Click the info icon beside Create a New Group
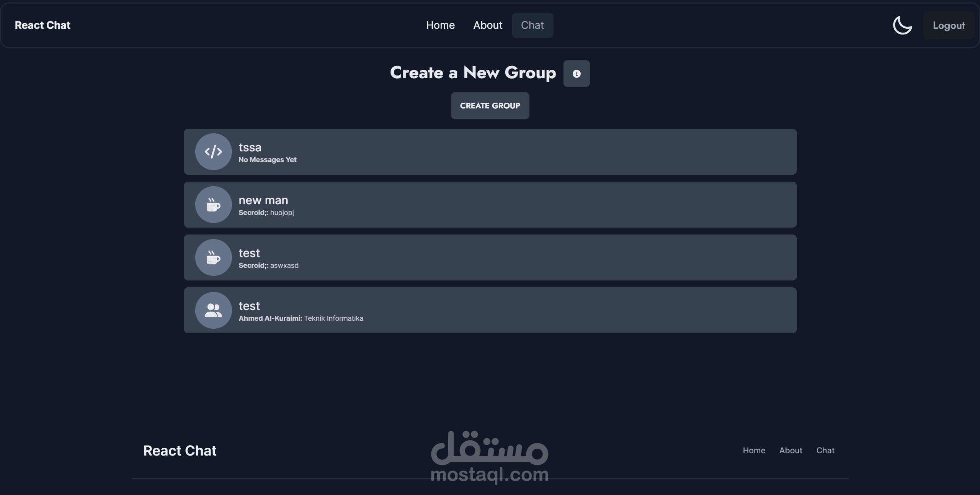Screen dimensions: 980x495 [576, 74]
